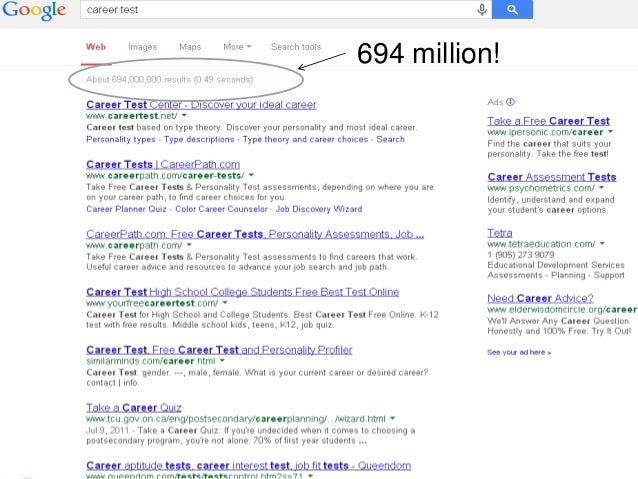638x479 pixels.
Task: Expand arrow next to www.tcu.gov.on.ca URL
Action: point(392,418)
